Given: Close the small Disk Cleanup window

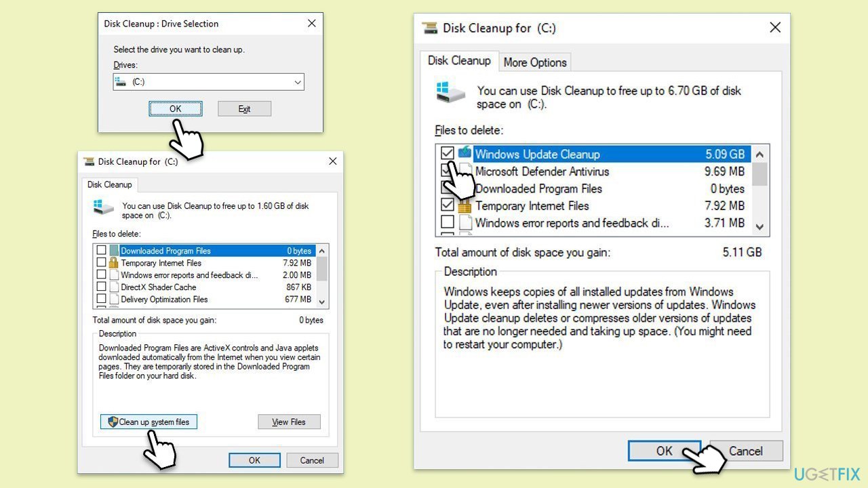Looking at the screenshot, I should click(x=332, y=161).
